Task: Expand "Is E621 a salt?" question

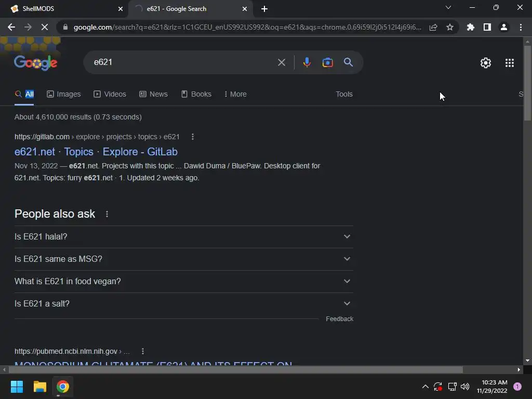Action: [184, 304]
